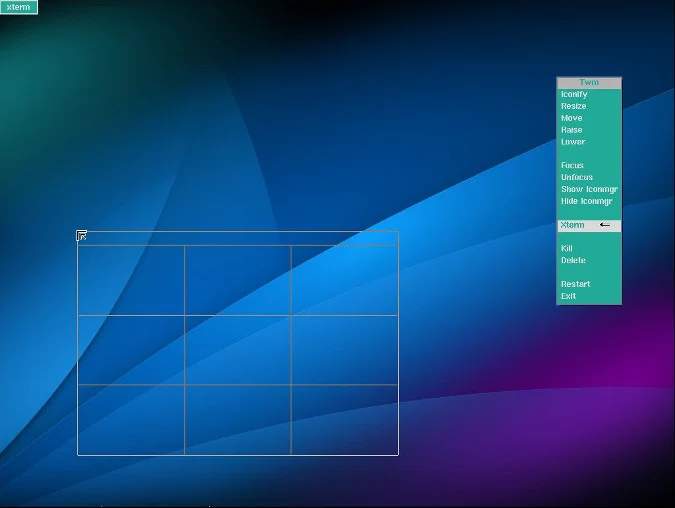The width and height of the screenshot is (675, 508).
Task: Click Show Iconmgr menu entry
Action: pyautogui.click(x=589, y=189)
